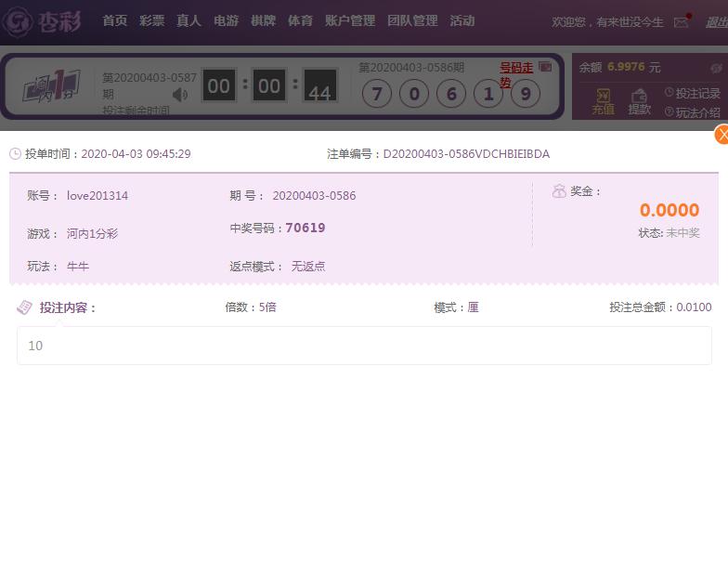Toggle balance visibility eye icon

(x=716, y=68)
